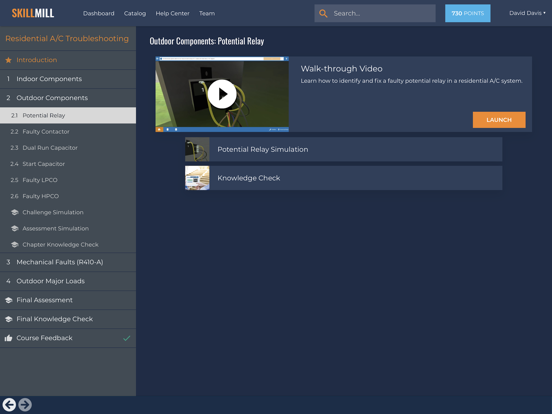Screen dimensions: 552x414
Task: Click the 730 Points button
Action: tap(468, 13)
